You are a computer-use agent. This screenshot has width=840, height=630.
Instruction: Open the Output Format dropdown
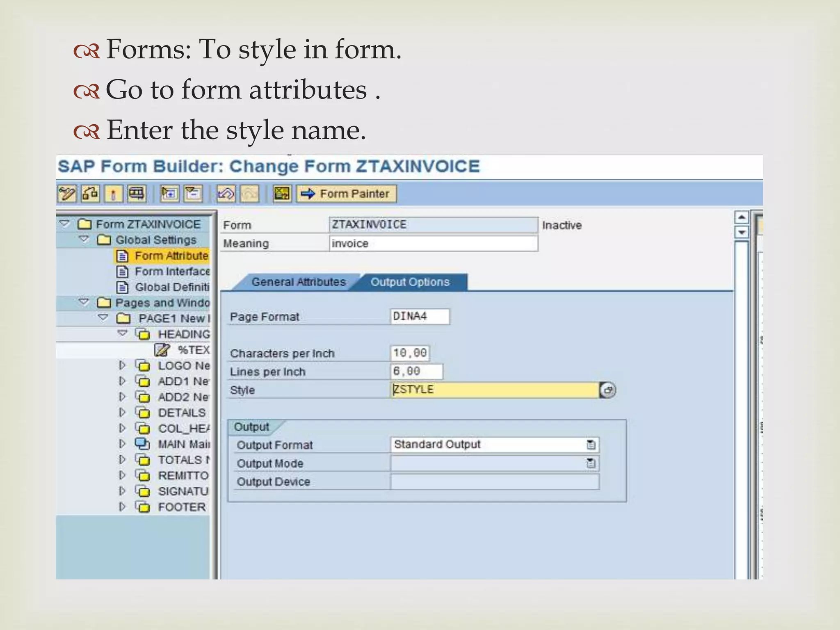(591, 445)
